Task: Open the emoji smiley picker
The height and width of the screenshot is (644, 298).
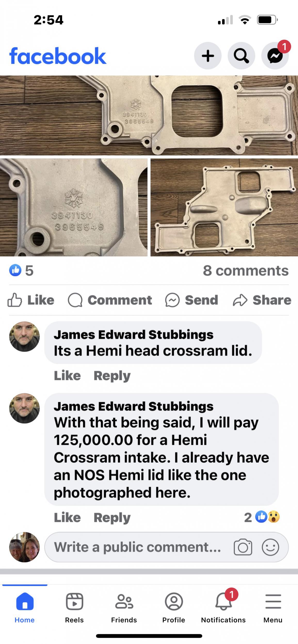Action: click(x=270, y=547)
